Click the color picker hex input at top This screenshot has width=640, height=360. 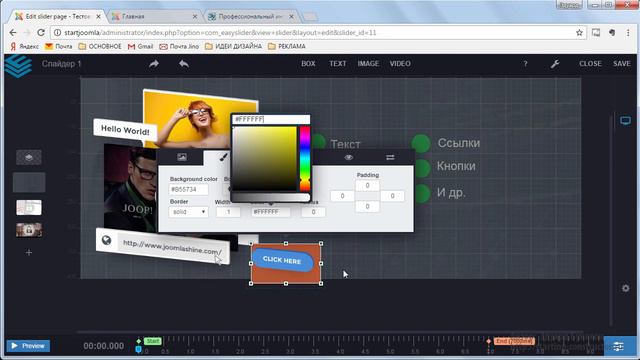pos(271,119)
